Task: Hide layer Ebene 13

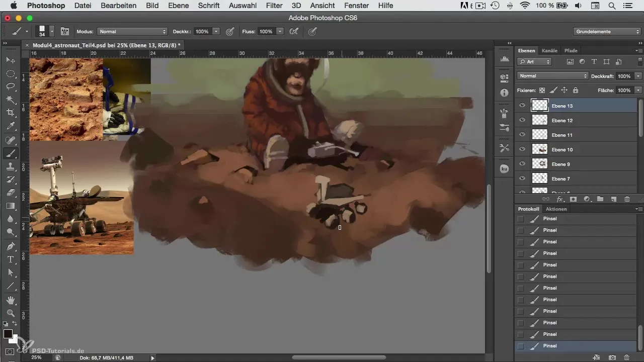Action: tap(522, 106)
